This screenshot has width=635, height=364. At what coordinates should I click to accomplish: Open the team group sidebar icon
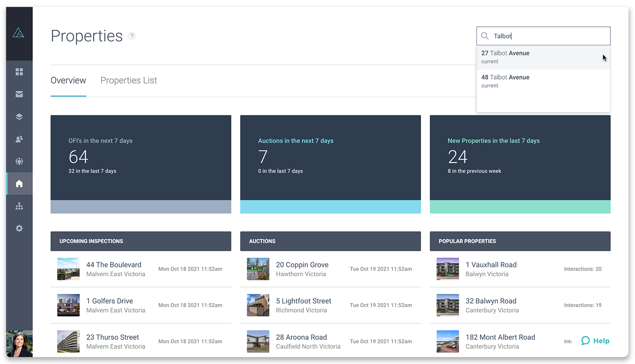[19, 161]
